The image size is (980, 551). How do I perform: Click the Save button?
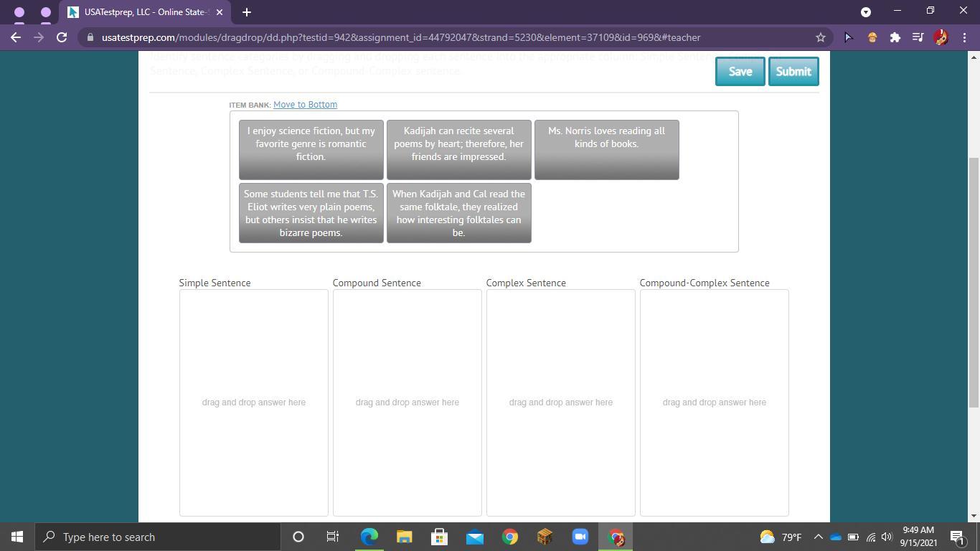pos(740,71)
